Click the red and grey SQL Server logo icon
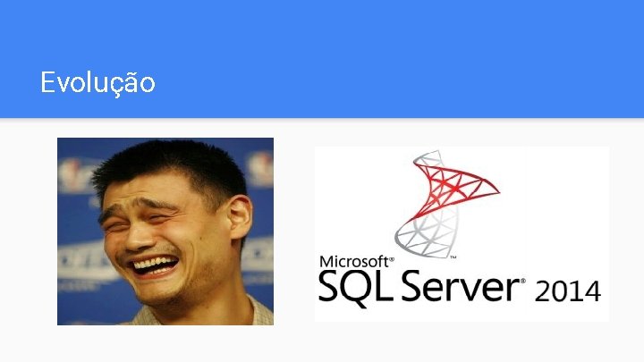Image resolution: width=644 pixels, height=362 pixels. (x=447, y=204)
